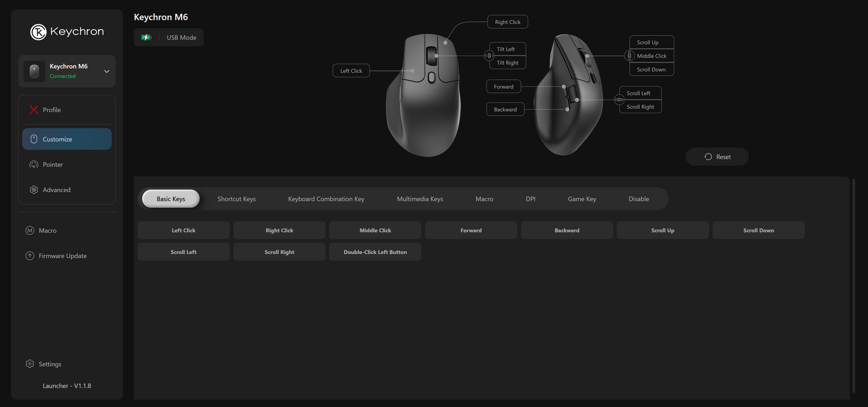The image size is (868, 407).
Task: Open the Game Key tab
Action: tap(582, 199)
